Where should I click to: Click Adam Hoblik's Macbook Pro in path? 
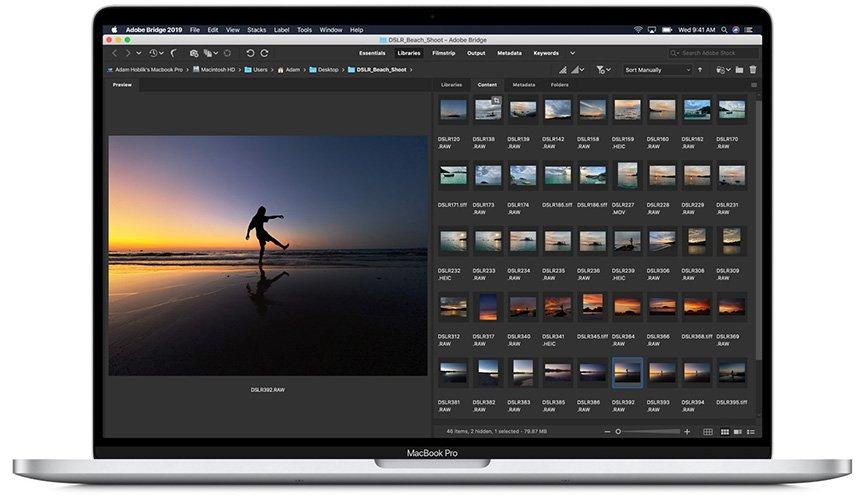[x=145, y=70]
